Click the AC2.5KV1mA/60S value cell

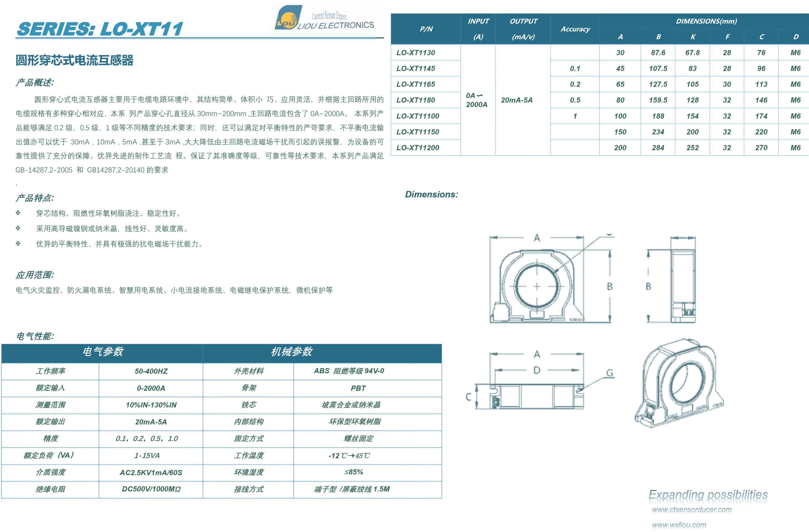[151, 473]
